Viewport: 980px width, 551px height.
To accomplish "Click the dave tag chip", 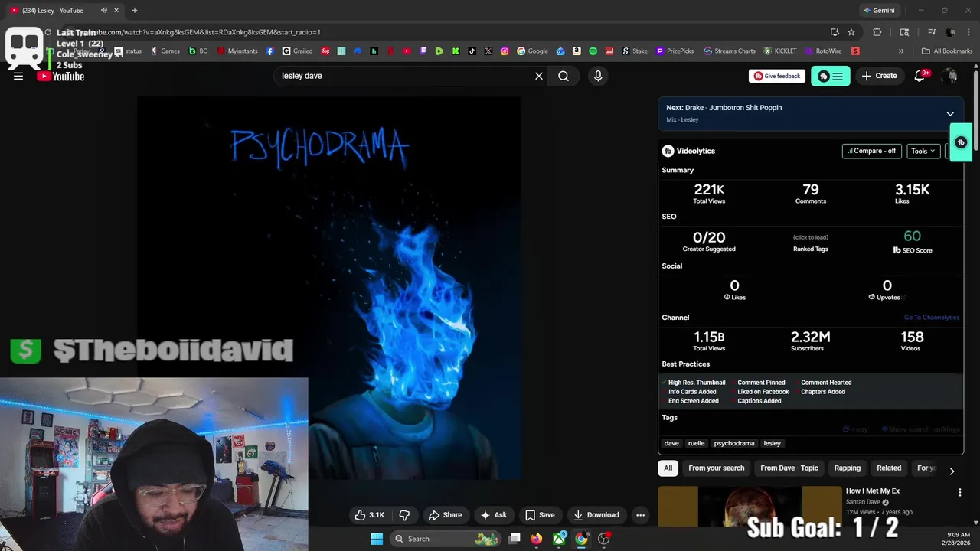I will [x=671, y=443].
